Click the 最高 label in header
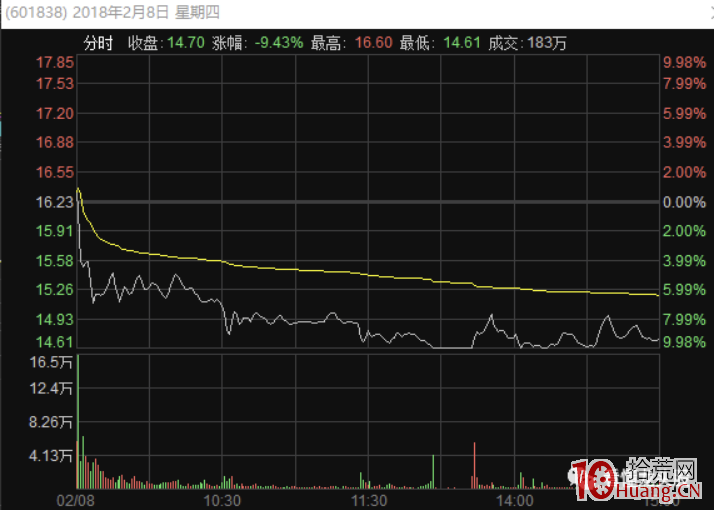Image resolution: width=714 pixels, height=510 pixels. (326, 43)
